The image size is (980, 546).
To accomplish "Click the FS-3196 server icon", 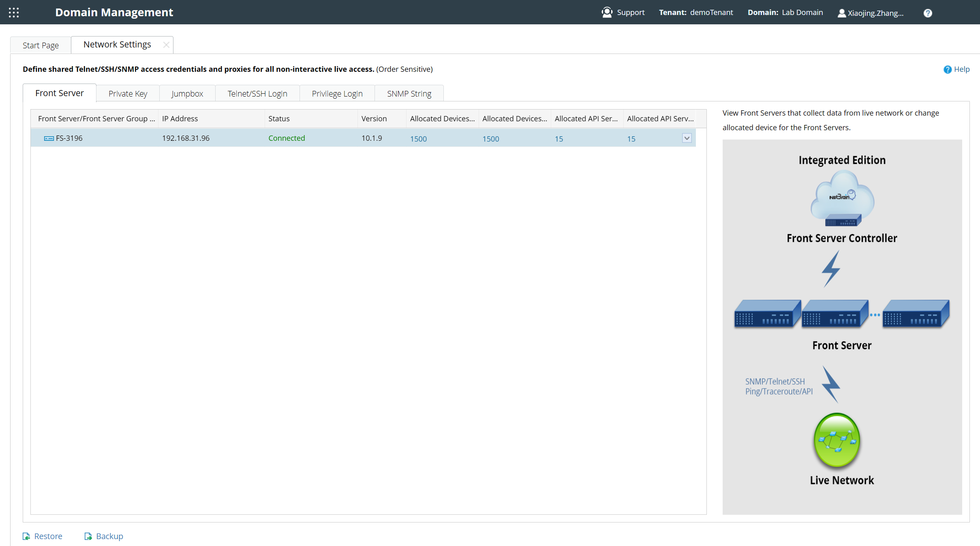I will [x=49, y=138].
